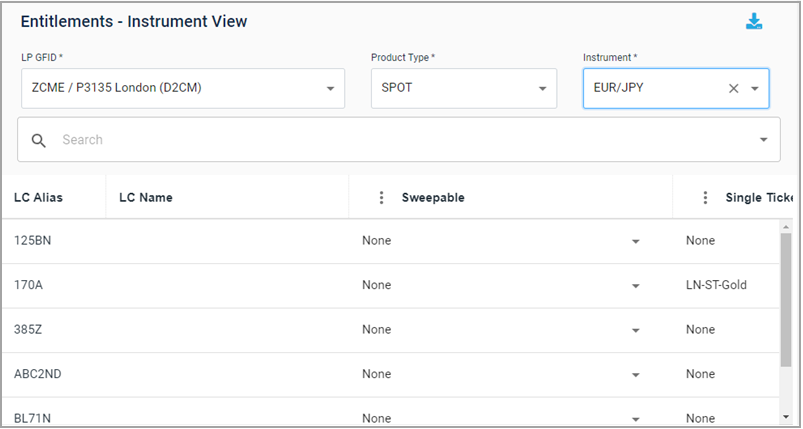The image size is (803, 429).
Task: Select the 170A LC Alias cell
Action: point(29,285)
